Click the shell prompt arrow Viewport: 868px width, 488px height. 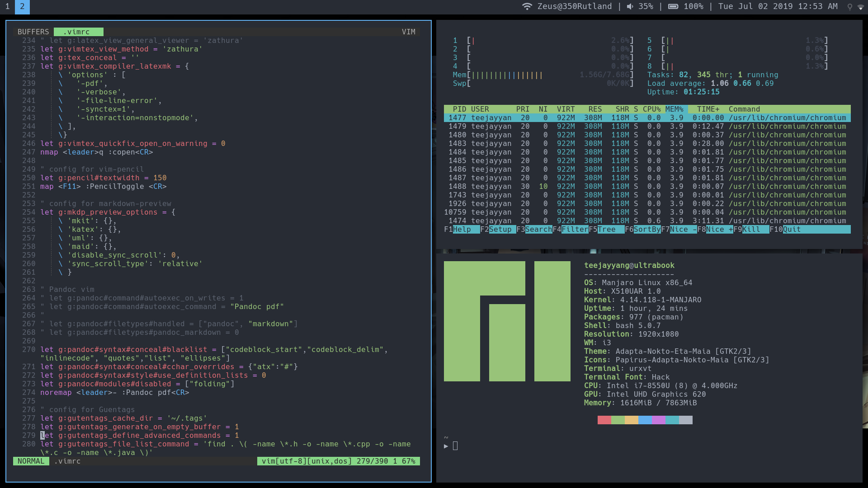pyautogui.click(x=446, y=446)
